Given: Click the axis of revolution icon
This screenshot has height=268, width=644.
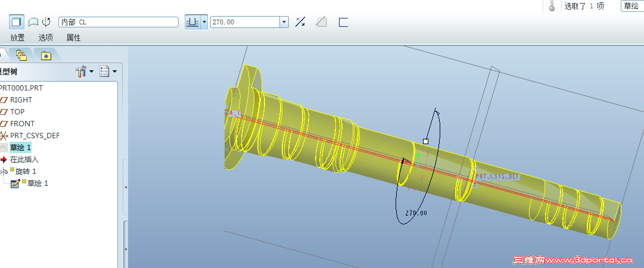Looking at the screenshot, I should click(x=46, y=22).
